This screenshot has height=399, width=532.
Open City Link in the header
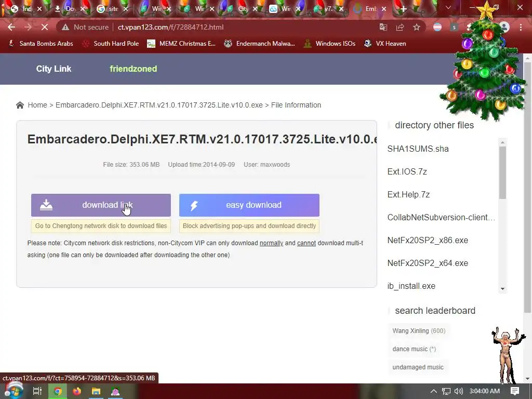54,69
